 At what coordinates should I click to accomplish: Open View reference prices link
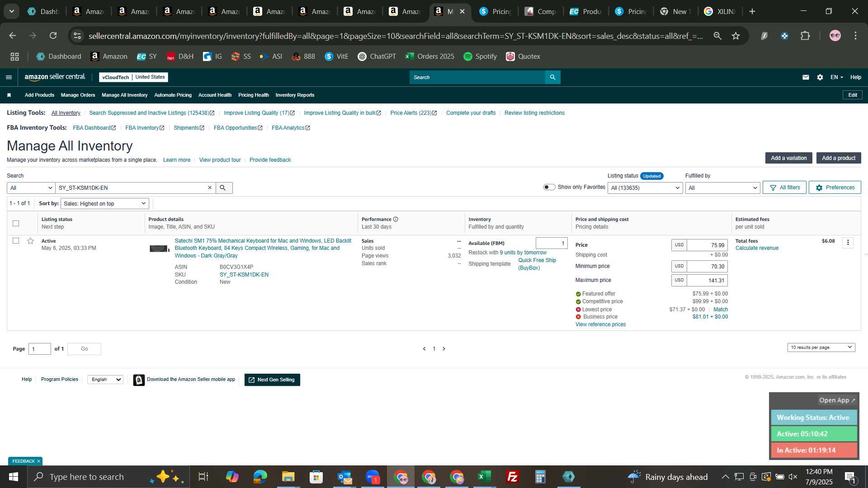click(600, 324)
